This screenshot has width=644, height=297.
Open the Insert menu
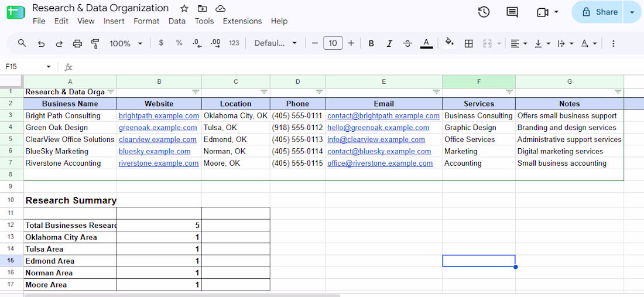pyautogui.click(x=114, y=21)
